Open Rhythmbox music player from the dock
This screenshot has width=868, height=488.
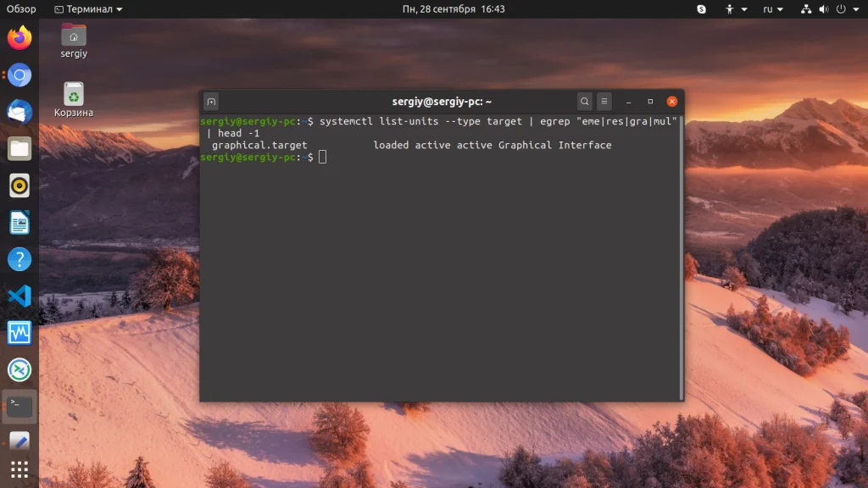tap(19, 186)
